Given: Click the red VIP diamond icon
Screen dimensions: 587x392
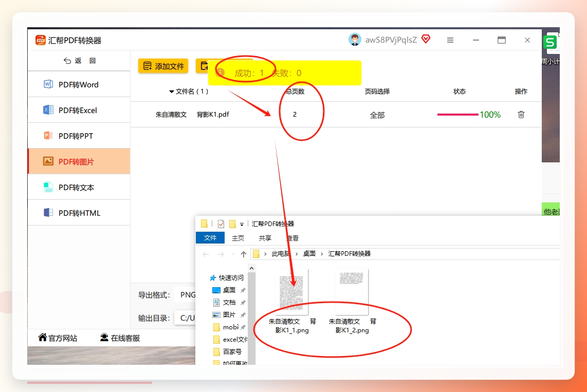Looking at the screenshot, I should pyautogui.click(x=426, y=39).
